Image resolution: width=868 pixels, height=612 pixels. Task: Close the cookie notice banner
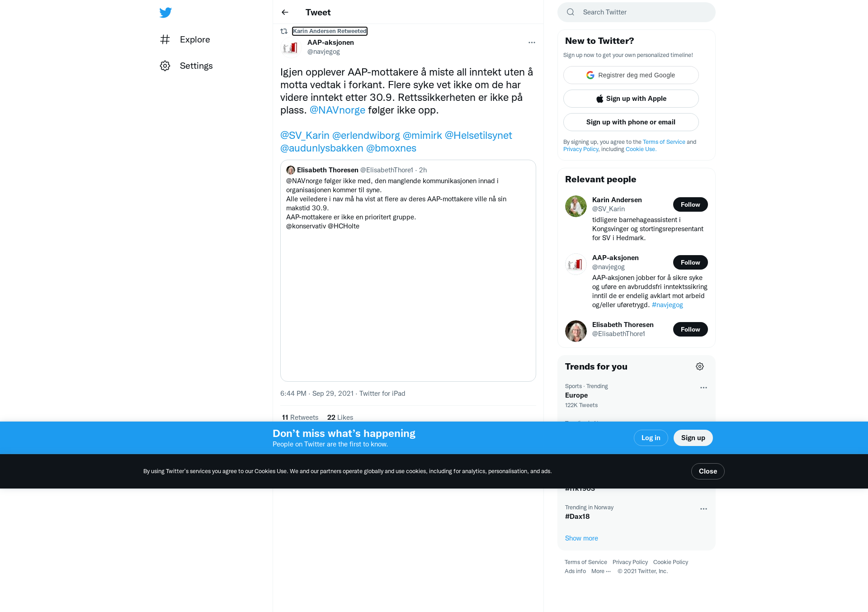point(708,471)
